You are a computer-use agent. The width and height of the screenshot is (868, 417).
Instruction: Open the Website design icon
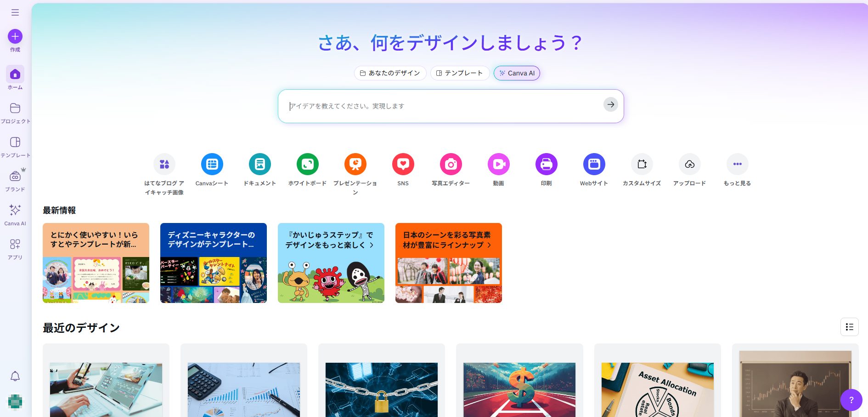point(594,164)
